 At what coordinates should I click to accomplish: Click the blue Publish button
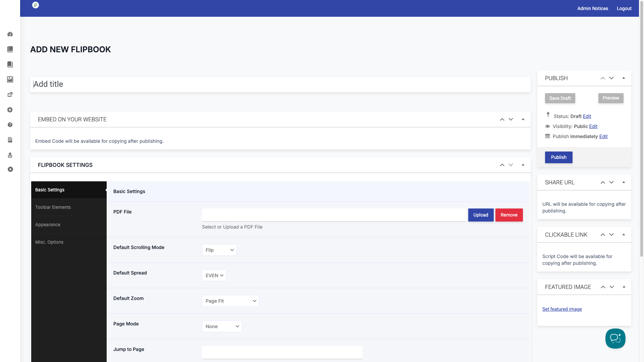pyautogui.click(x=558, y=157)
